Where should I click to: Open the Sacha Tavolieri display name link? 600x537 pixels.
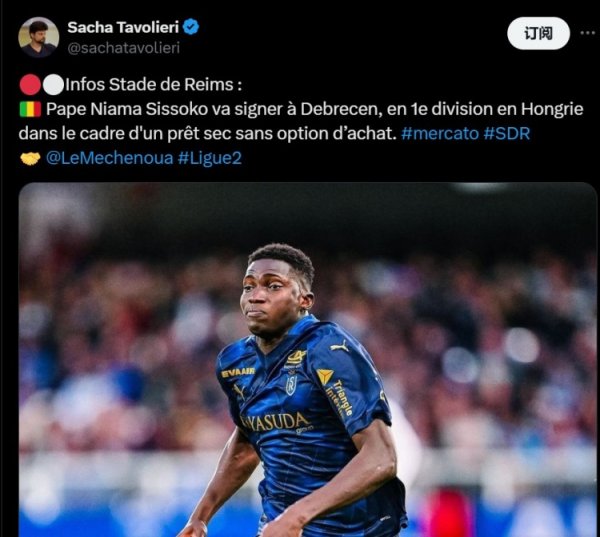click(x=123, y=27)
